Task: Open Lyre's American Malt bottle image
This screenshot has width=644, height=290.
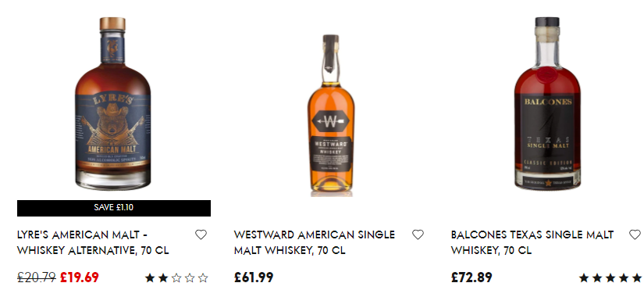Action: [x=113, y=104]
